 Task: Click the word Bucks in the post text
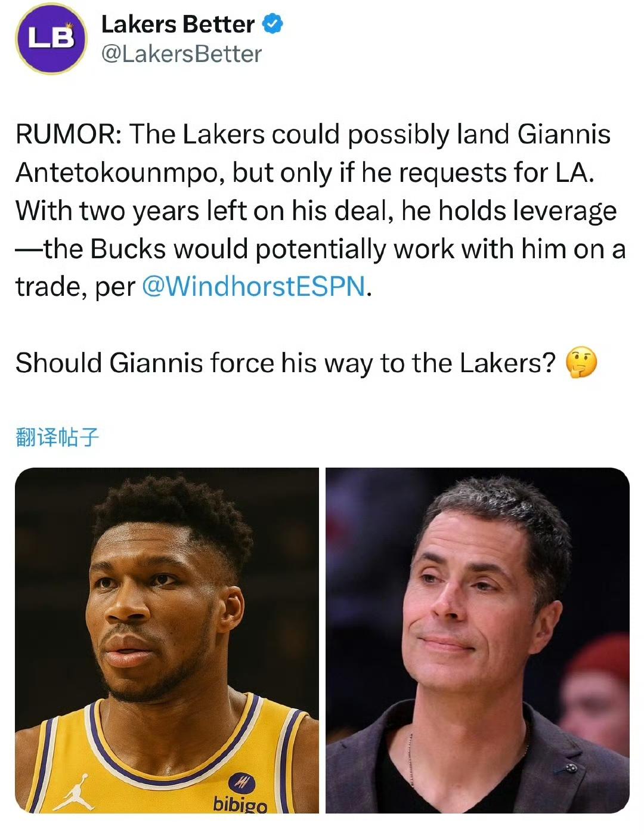point(128,249)
